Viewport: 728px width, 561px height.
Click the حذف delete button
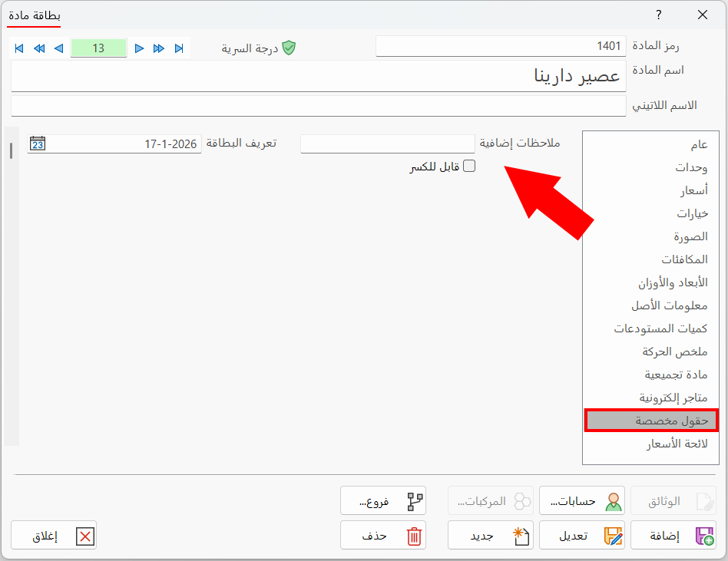pyautogui.click(x=383, y=535)
